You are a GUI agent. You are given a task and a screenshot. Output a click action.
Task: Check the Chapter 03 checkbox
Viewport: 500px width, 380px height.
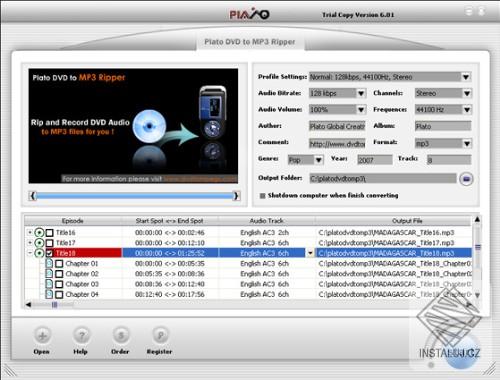click(x=59, y=284)
